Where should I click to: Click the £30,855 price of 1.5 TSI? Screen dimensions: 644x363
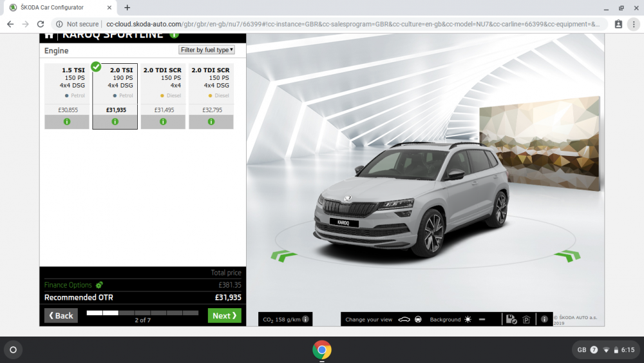click(x=68, y=110)
